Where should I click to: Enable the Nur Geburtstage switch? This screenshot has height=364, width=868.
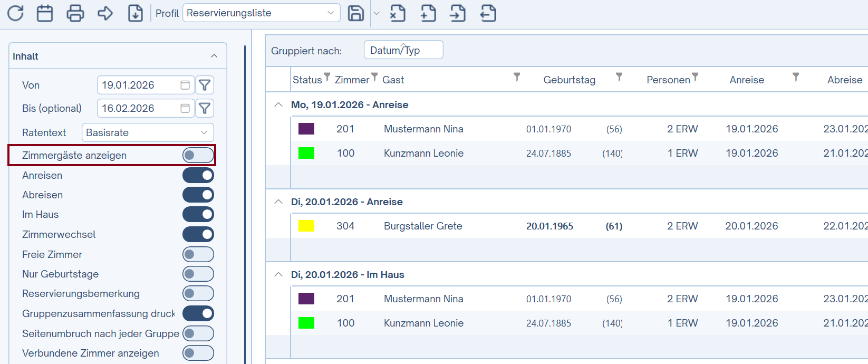198,274
